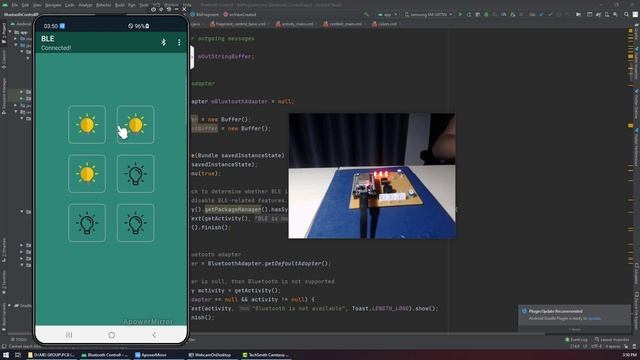Expand the Gradle Scripts tree node
640x360 pixels.
pos(10,305)
